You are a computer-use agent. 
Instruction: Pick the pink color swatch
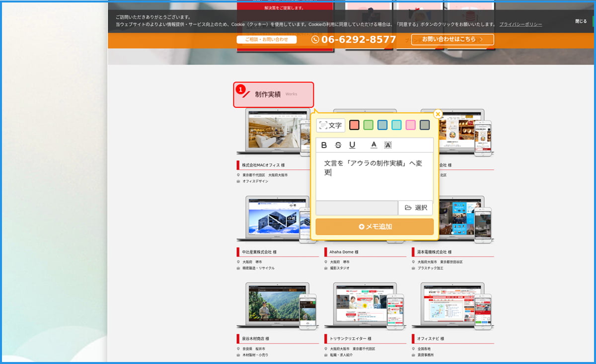click(410, 125)
